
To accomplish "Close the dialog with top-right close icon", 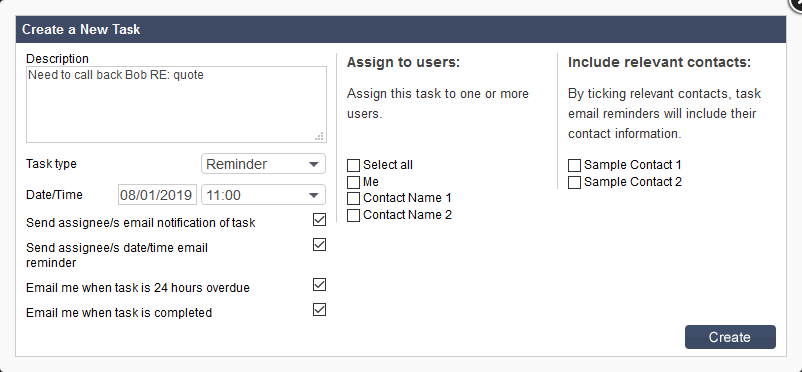I will 796,3.
